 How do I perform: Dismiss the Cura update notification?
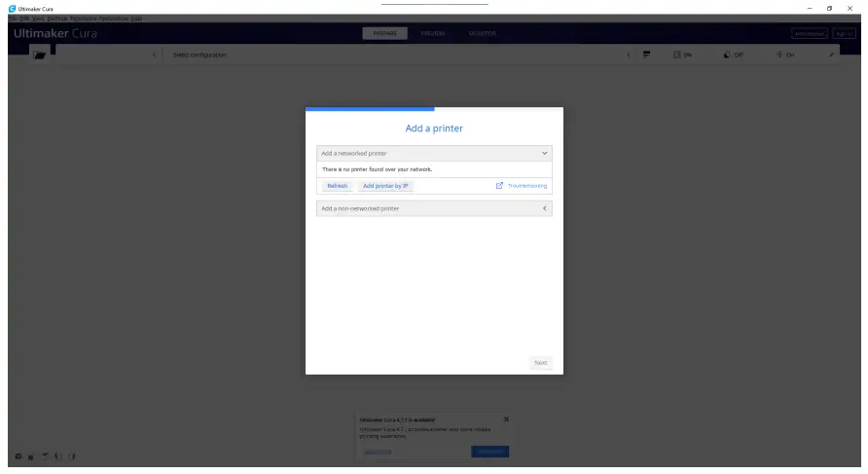[507, 419]
